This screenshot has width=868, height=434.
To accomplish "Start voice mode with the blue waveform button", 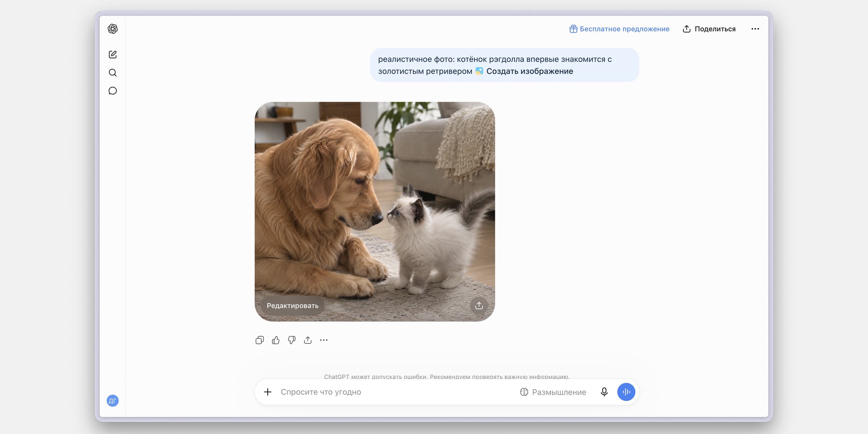I will coord(626,392).
